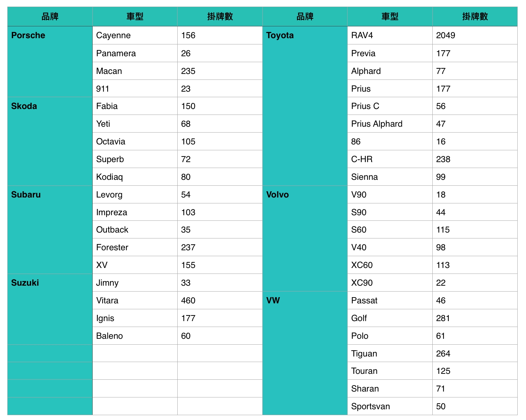Click the Toyota brand cell
Image resolution: width=526 pixels, height=420 pixels.
pyautogui.click(x=305, y=106)
